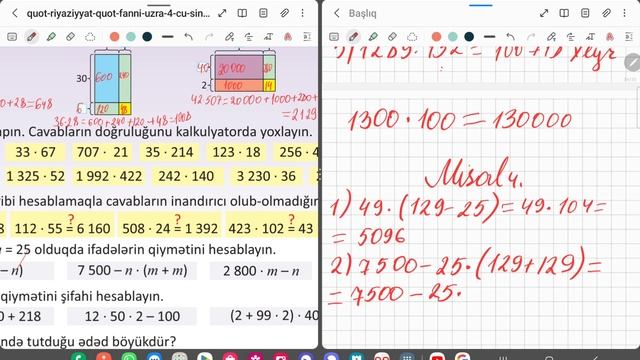Convert handwriting to text in left note

pyautogui.click(x=268, y=37)
